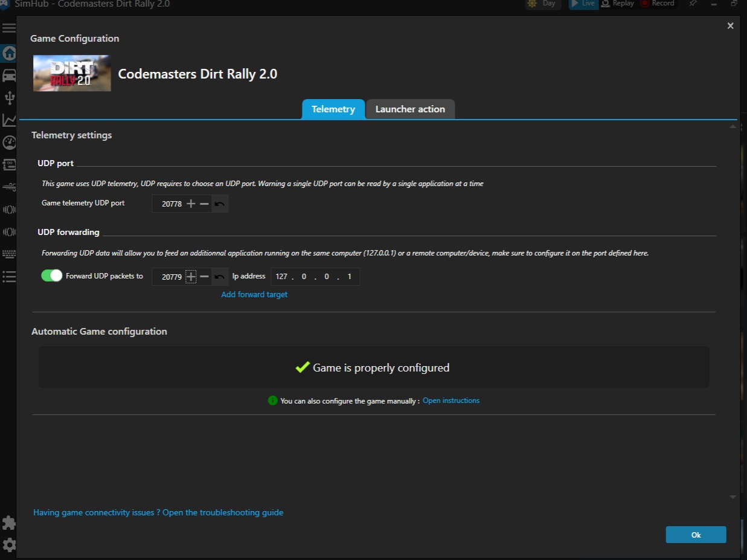The width and height of the screenshot is (747, 560).
Task: Click the Codemasters Dirt Rally 2.0 title
Action: 197,74
